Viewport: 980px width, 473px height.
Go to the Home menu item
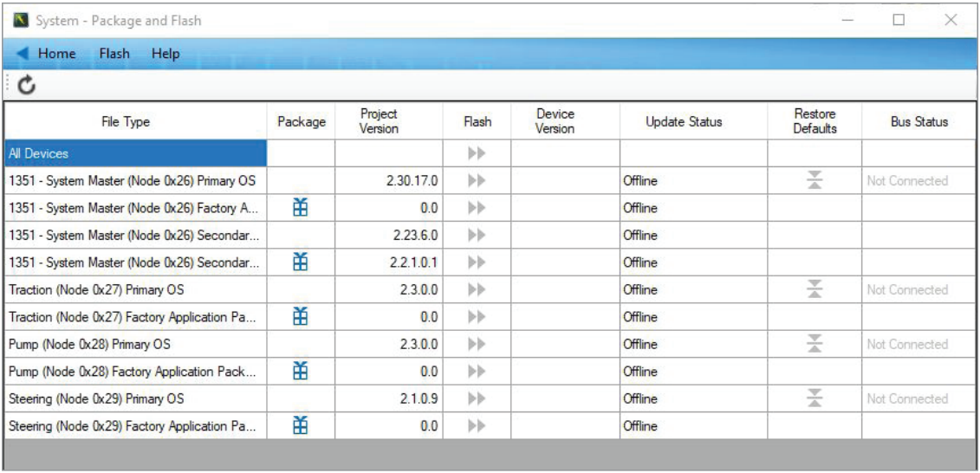(x=56, y=54)
